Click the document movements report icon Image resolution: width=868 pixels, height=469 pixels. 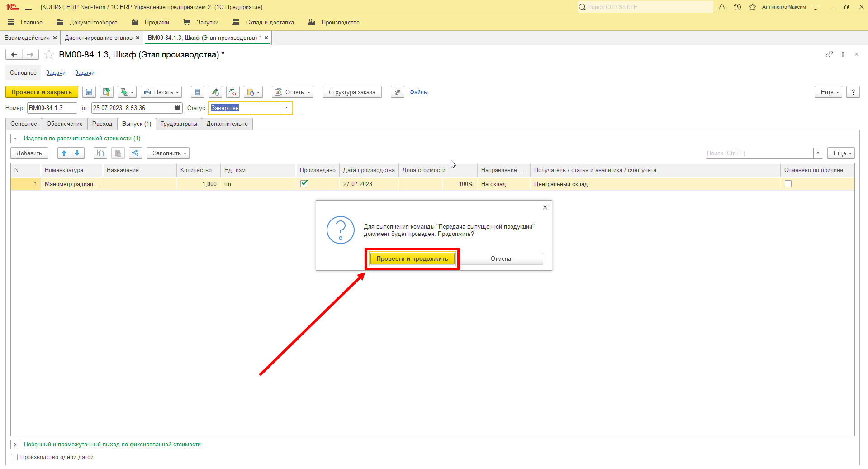[198, 92]
